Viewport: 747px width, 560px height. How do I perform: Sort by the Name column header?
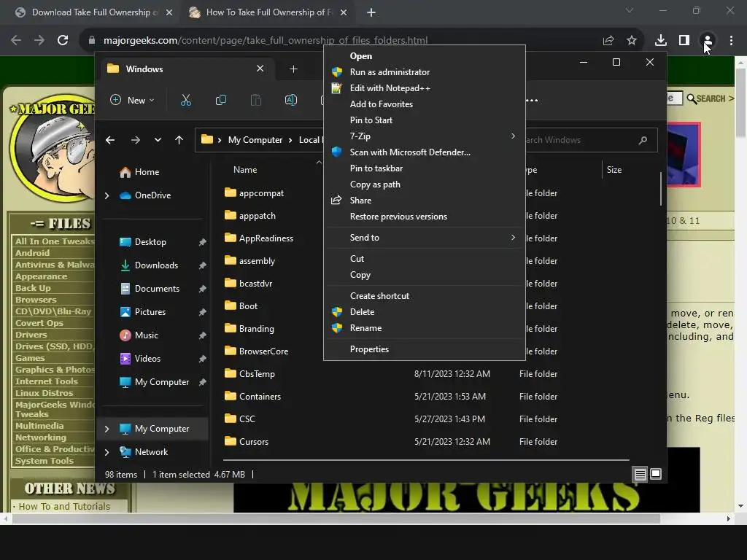click(x=245, y=169)
